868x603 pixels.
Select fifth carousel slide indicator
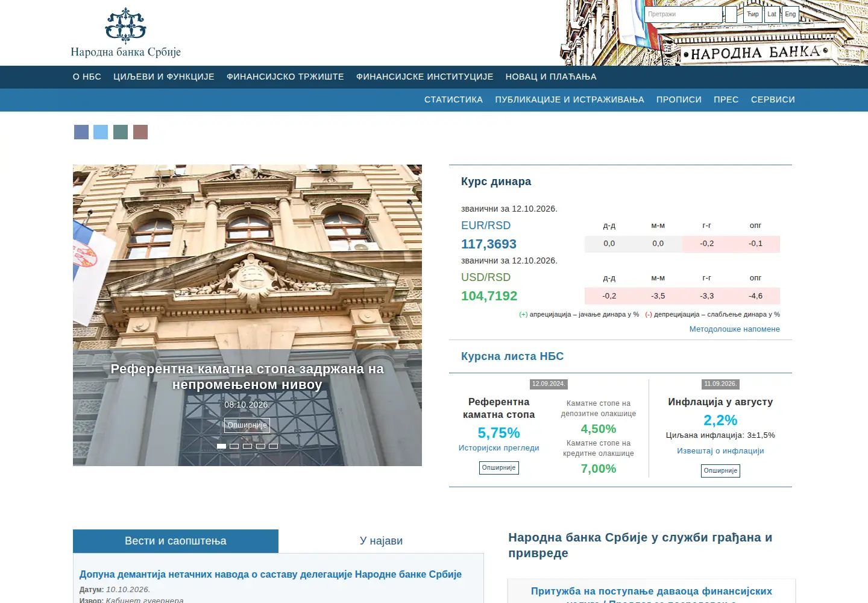pos(273,446)
